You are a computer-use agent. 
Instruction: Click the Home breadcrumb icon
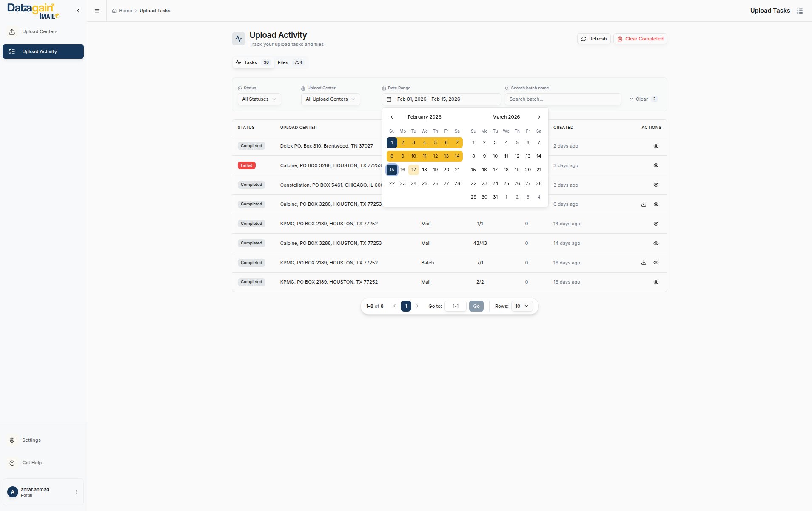[114, 11]
